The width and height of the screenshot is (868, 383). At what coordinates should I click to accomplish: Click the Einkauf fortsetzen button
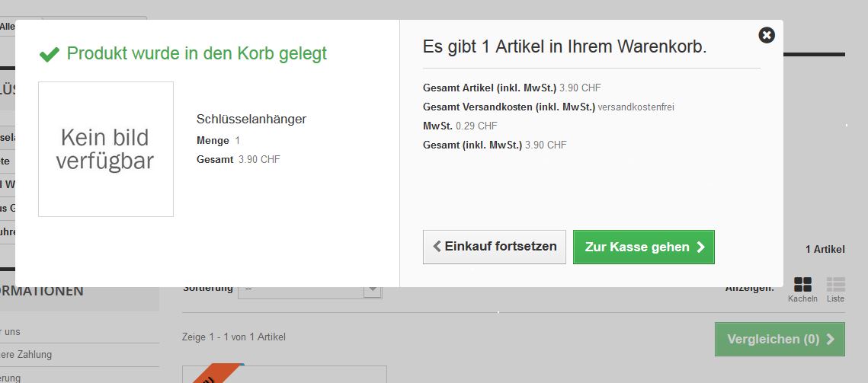click(494, 247)
